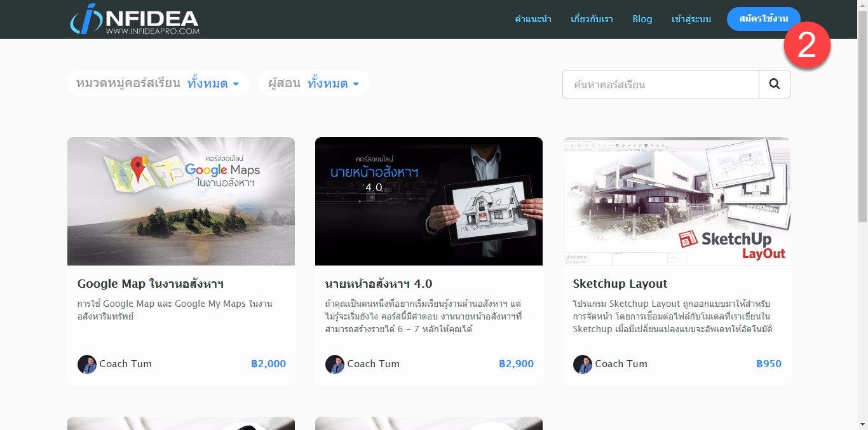Screen dimensions: 868x430
Task: Click Coach Tum name on Google Map card
Action: click(x=126, y=364)
